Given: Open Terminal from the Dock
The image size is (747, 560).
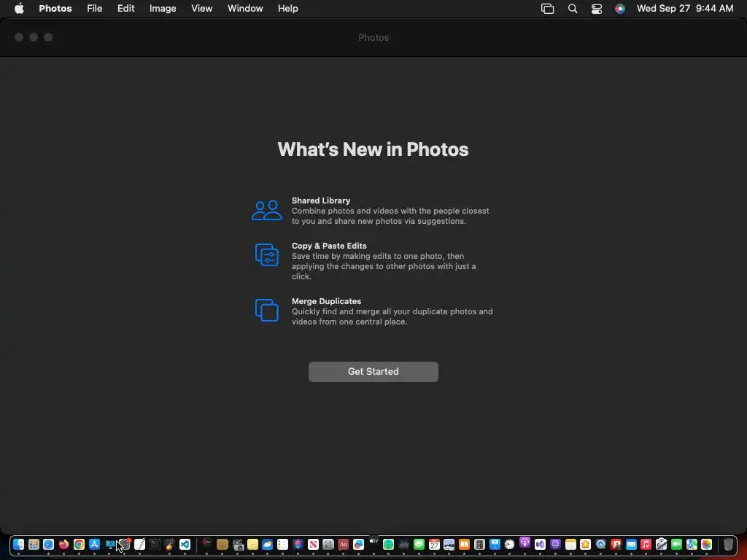Looking at the screenshot, I should [155, 544].
